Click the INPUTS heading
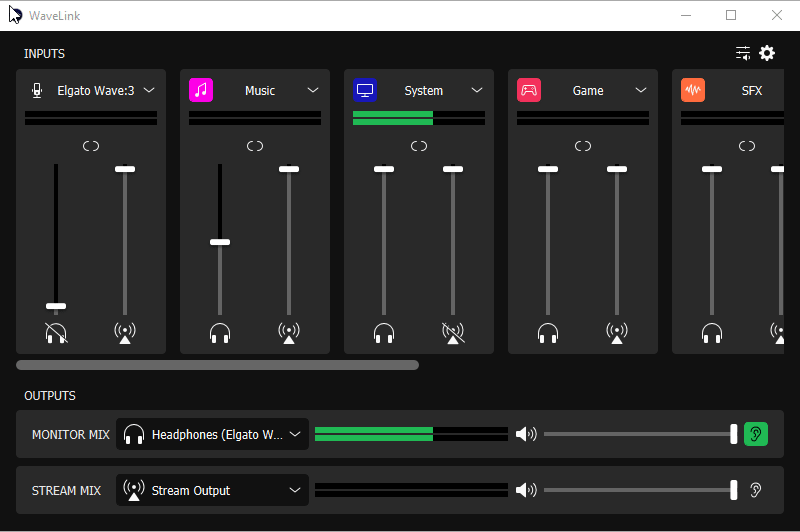Viewport: 800px width, 532px height. (x=44, y=54)
